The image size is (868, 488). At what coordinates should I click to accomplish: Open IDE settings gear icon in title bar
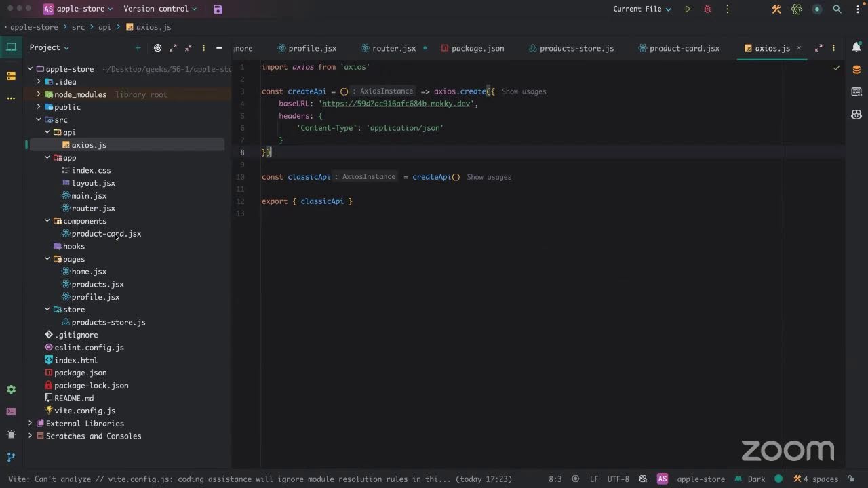(x=856, y=9)
